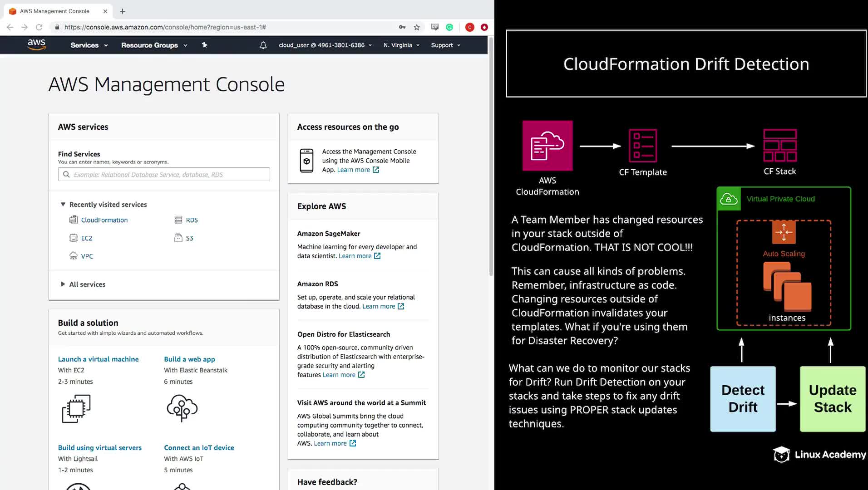Open the notifications bell
The image size is (868, 490).
point(263,45)
